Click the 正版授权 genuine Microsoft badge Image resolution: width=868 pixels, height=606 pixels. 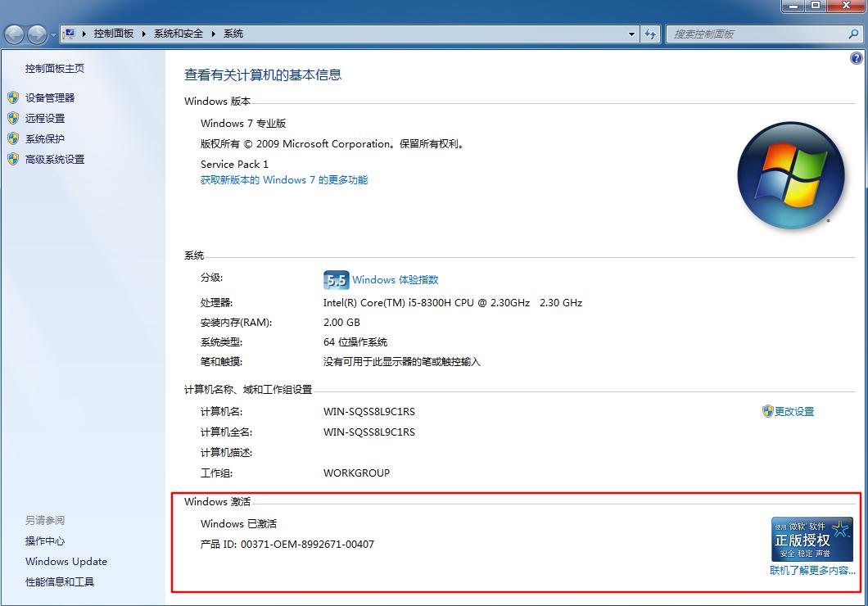811,540
